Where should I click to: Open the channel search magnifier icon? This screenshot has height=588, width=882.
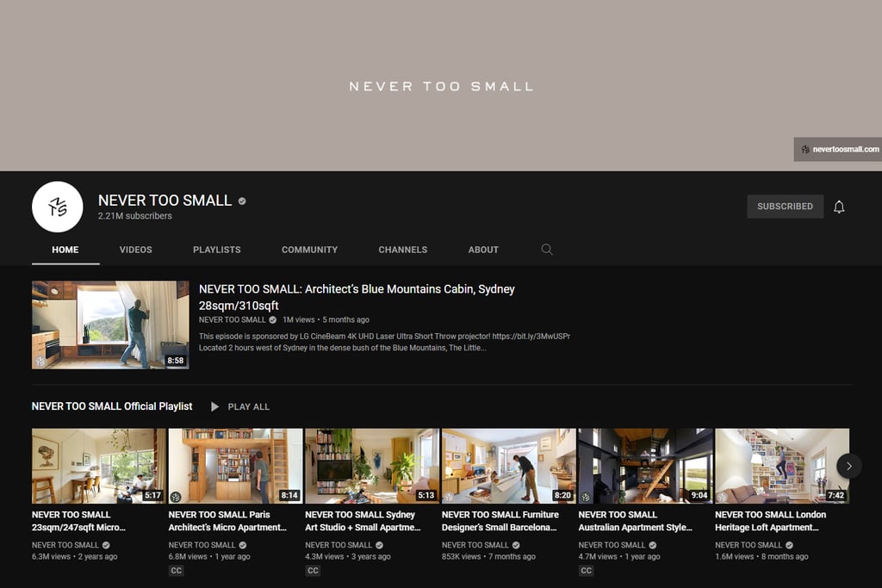point(547,249)
